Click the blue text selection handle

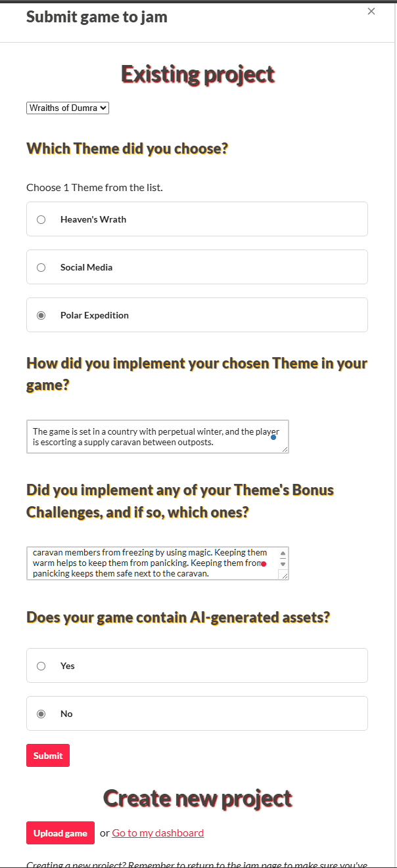(273, 438)
